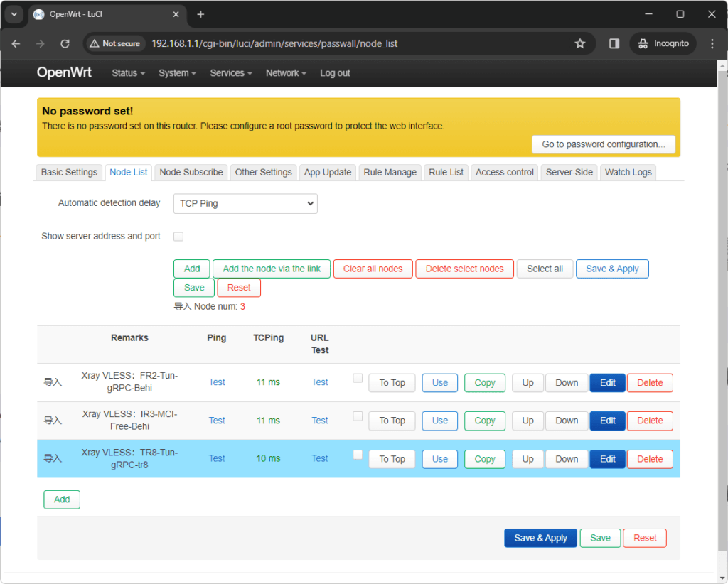Click Go to password configuration button

[x=603, y=144]
